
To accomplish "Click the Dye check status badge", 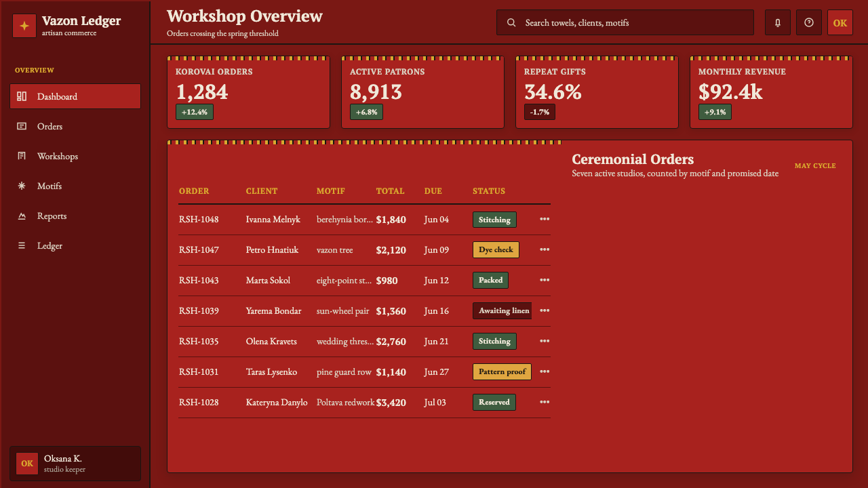I will tap(496, 250).
